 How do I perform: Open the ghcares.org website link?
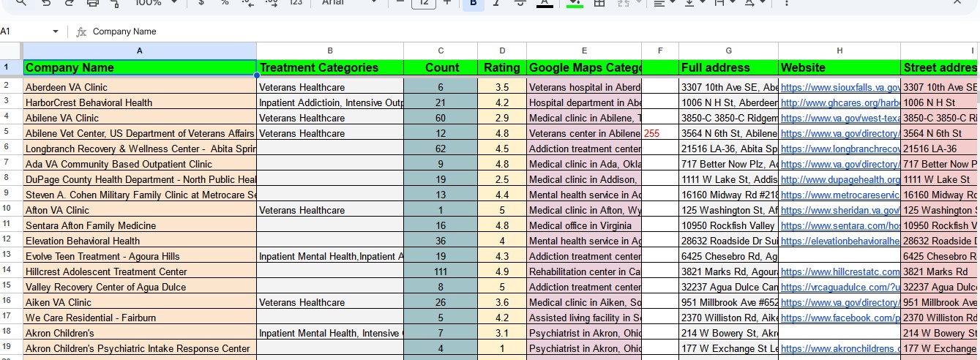click(840, 102)
